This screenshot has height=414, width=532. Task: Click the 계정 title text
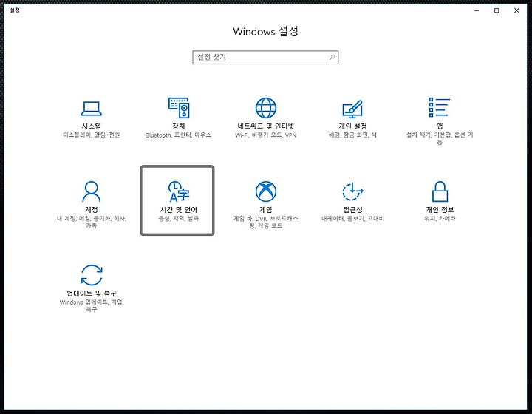[x=92, y=210]
